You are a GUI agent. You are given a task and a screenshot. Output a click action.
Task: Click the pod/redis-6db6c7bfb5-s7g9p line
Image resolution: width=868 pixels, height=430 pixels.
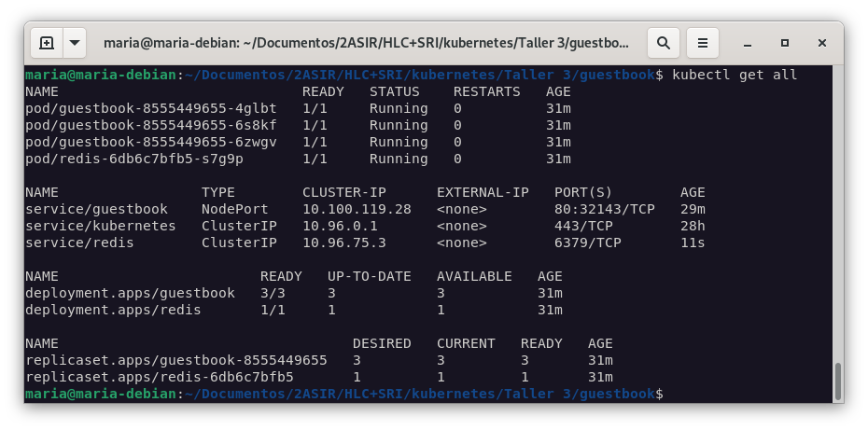(133, 159)
